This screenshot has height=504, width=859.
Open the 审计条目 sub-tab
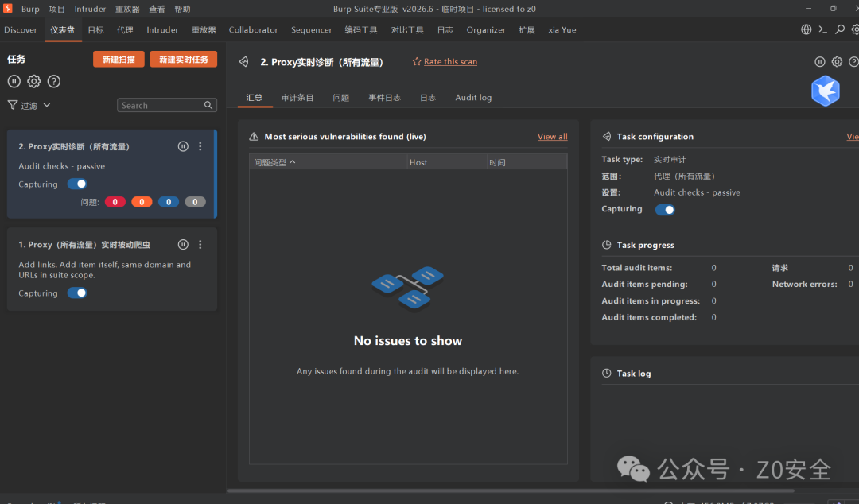297,98
